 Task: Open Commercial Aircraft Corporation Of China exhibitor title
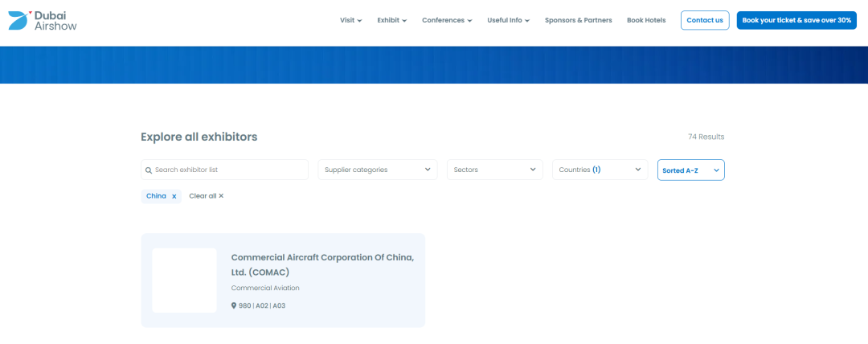coord(322,264)
